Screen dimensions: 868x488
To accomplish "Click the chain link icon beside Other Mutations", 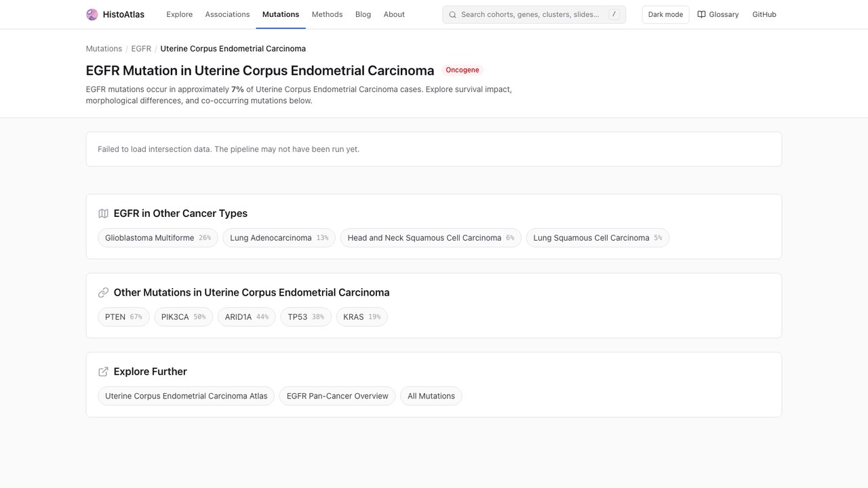I will click(103, 293).
